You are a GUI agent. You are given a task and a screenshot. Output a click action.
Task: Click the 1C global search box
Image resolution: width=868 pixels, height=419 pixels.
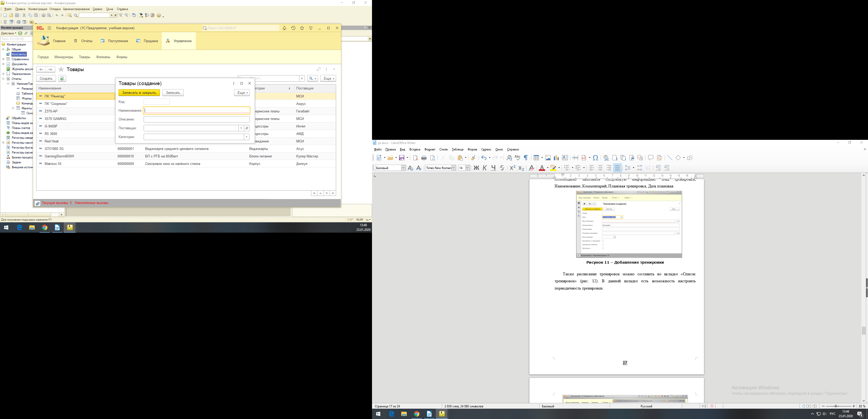[x=240, y=28]
